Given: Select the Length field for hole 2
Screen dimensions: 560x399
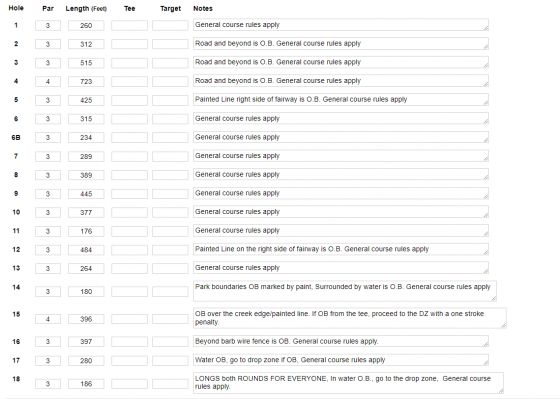Looking at the screenshot, I should pyautogui.click(x=86, y=44).
